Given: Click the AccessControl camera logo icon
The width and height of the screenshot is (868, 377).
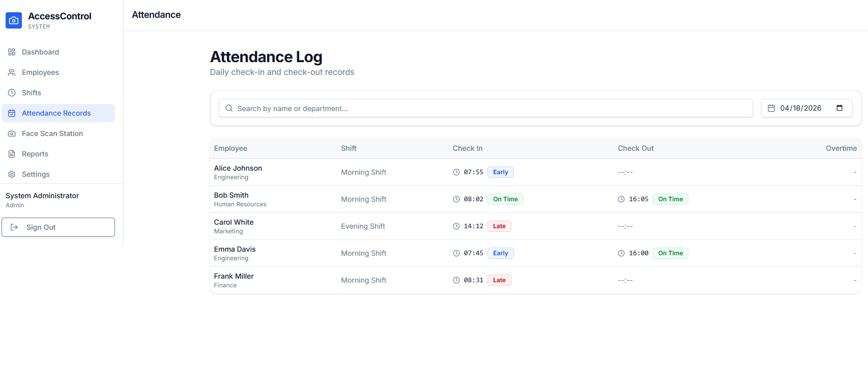Looking at the screenshot, I should tap(14, 20).
